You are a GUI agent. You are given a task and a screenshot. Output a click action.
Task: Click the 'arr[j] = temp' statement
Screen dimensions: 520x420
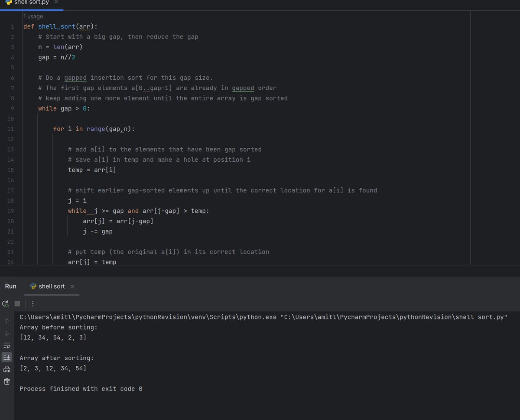(92, 262)
